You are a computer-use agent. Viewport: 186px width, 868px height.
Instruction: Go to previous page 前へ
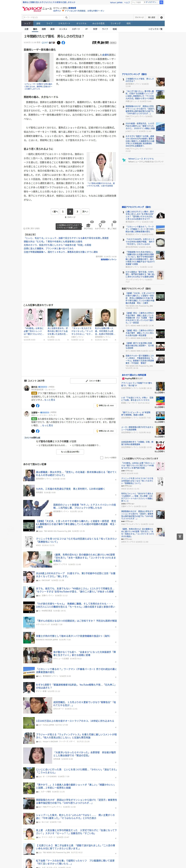pyautogui.click(x=55, y=212)
